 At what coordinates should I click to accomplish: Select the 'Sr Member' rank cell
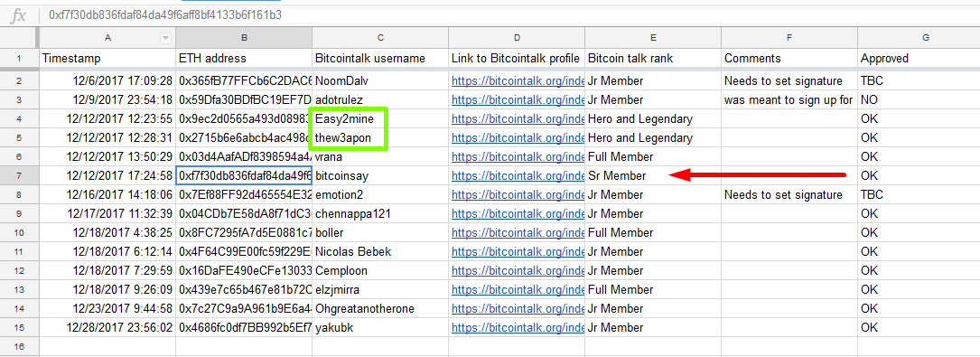pyautogui.click(x=653, y=175)
